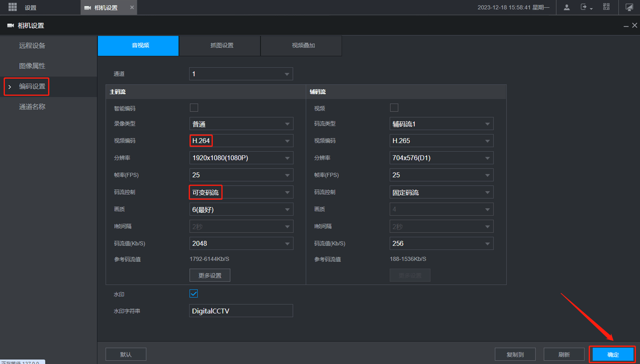Switch to the 抓图设置 tab

222,45
